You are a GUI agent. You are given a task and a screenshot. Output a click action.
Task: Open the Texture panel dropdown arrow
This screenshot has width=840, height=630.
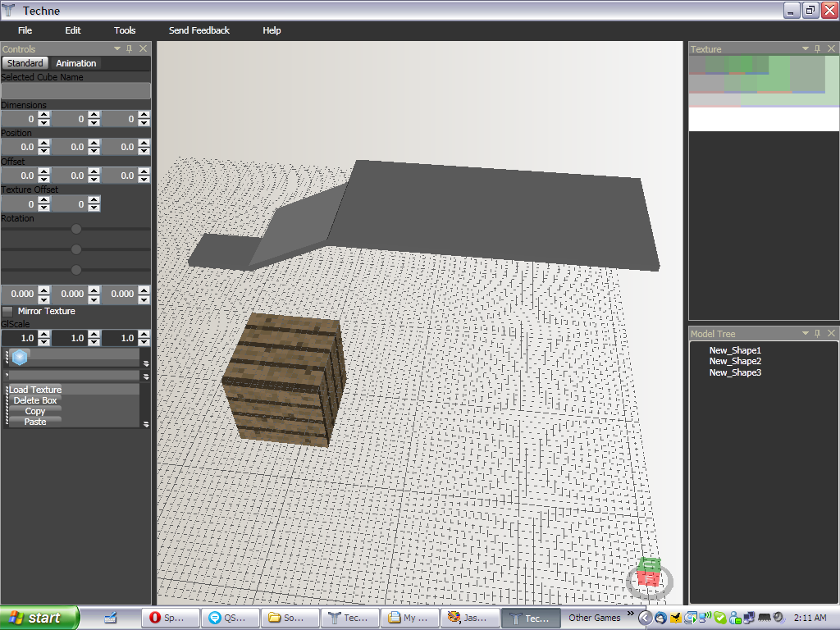804,48
